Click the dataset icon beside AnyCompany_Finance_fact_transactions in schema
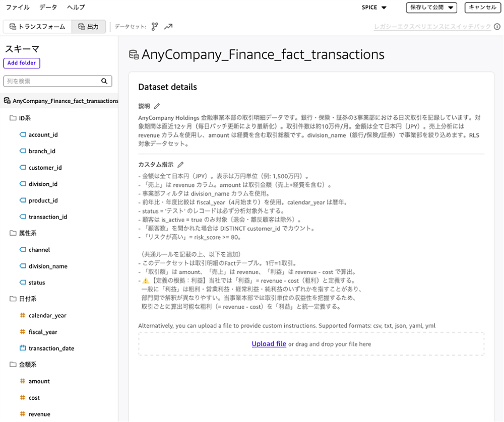The image size is (504, 422). [7, 101]
